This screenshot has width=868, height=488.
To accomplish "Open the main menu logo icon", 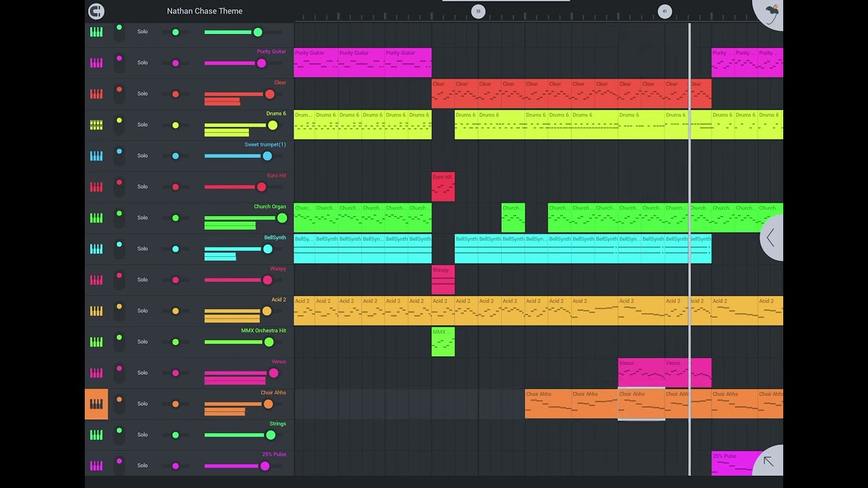I will pyautogui.click(x=96, y=11).
